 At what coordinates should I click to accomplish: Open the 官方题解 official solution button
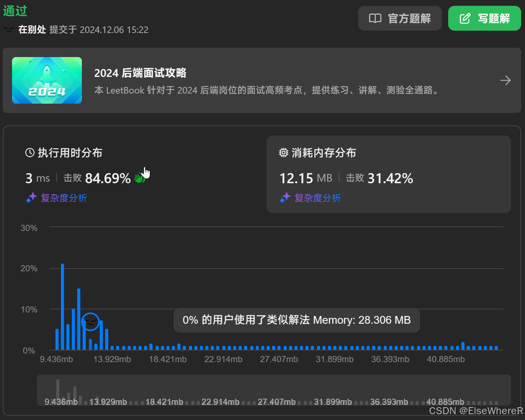click(x=400, y=18)
